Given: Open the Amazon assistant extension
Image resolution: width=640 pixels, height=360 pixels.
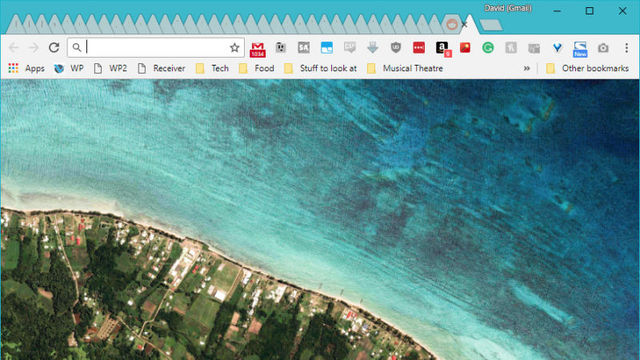Looking at the screenshot, I should click(x=443, y=49).
